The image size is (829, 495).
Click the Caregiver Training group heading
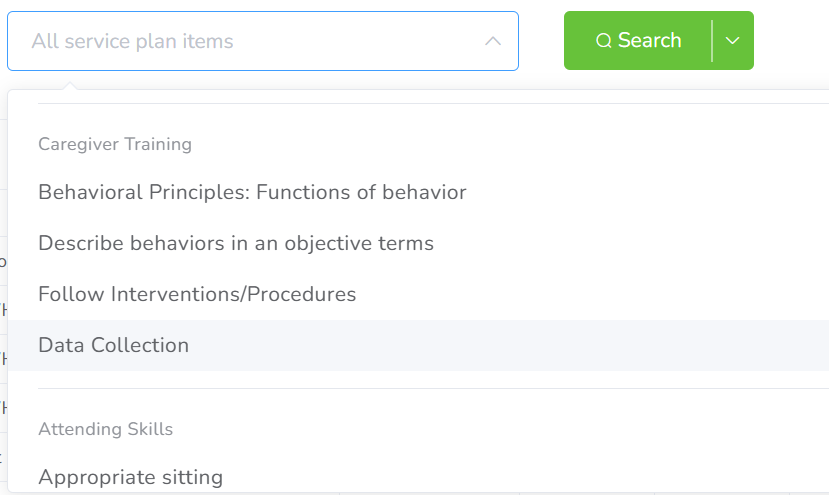[115, 144]
